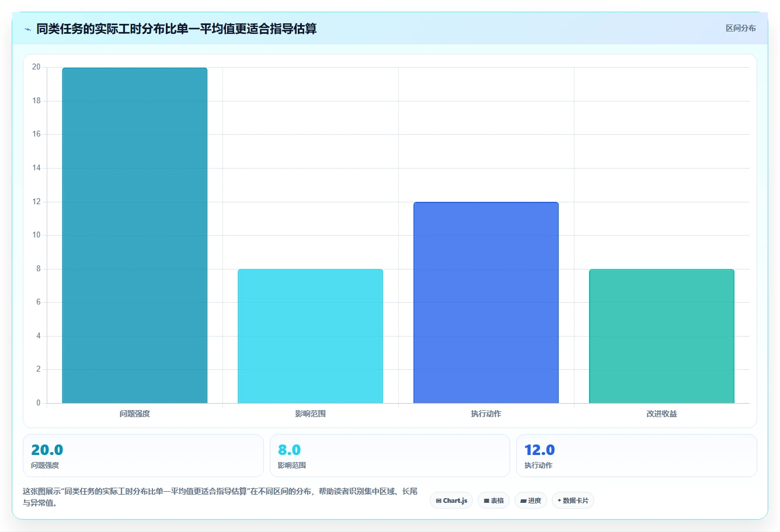Click the 问题强度 bar in the chart

pyautogui.click(x=135, y=235)
